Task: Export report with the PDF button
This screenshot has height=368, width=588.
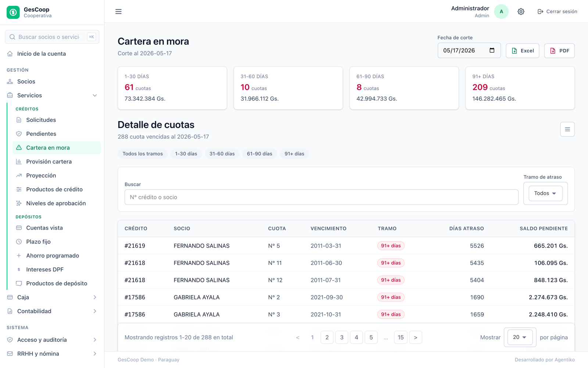Action: coord(559,51)
